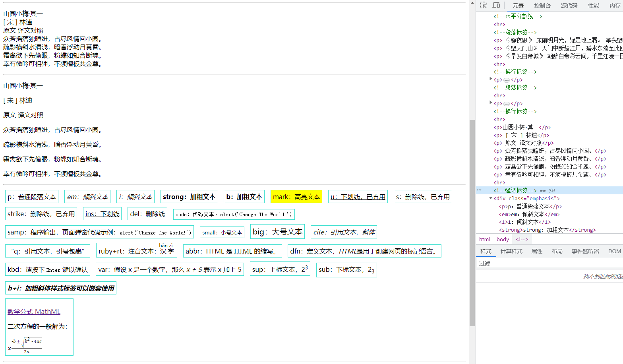
Task: Activate the inspect element picker icon
Action: click(484, 5)
